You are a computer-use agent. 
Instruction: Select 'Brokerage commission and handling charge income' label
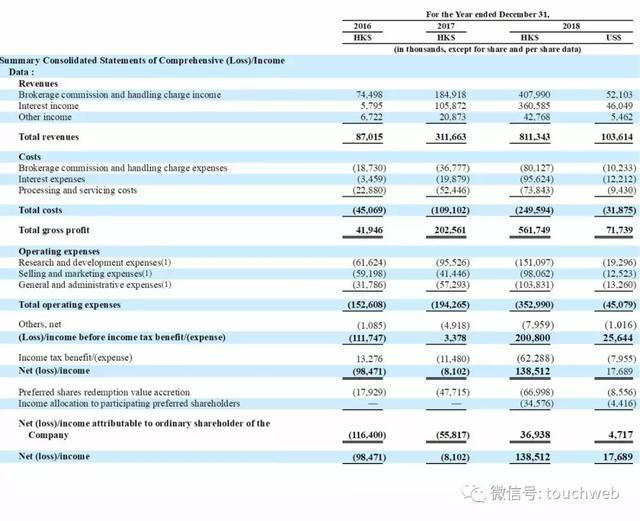tap(120, 95)
